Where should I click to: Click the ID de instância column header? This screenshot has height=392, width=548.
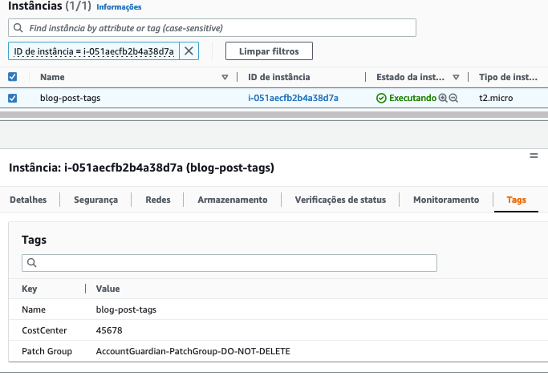[279, 77]
